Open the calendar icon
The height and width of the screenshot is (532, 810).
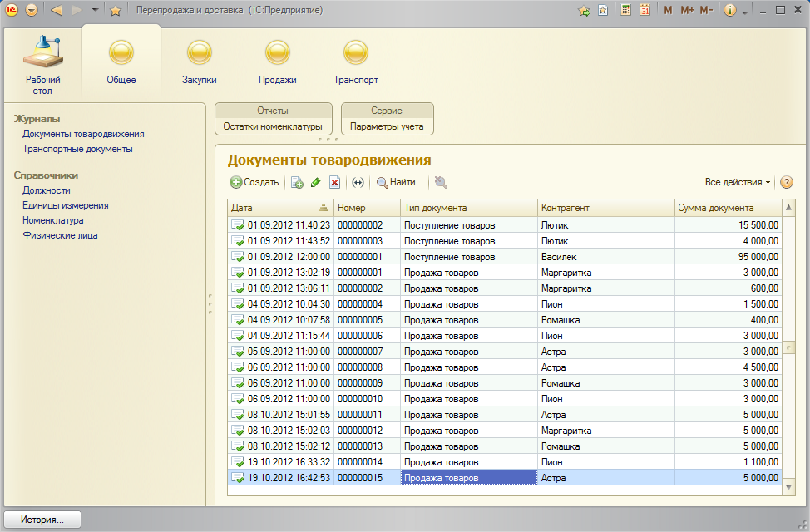(x=645, y=10)
